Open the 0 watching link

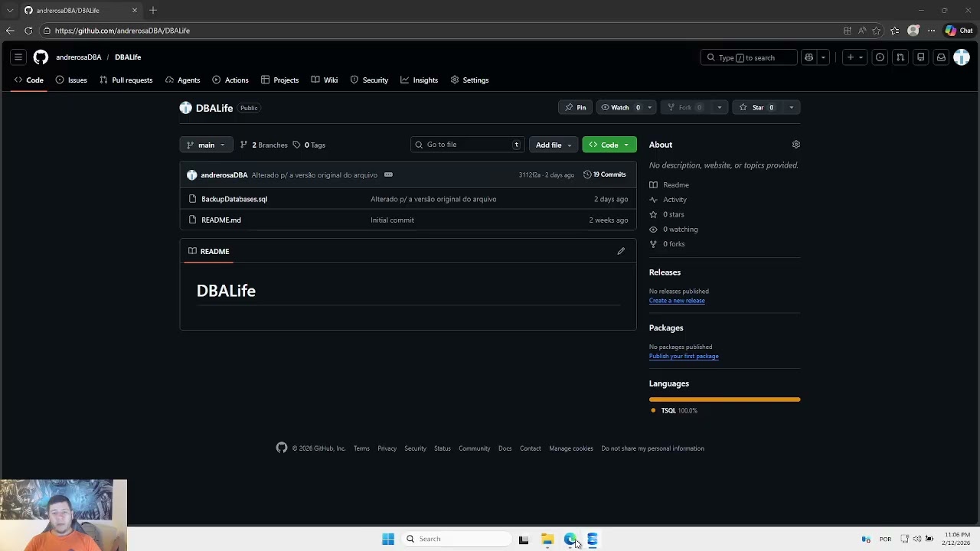680,230
